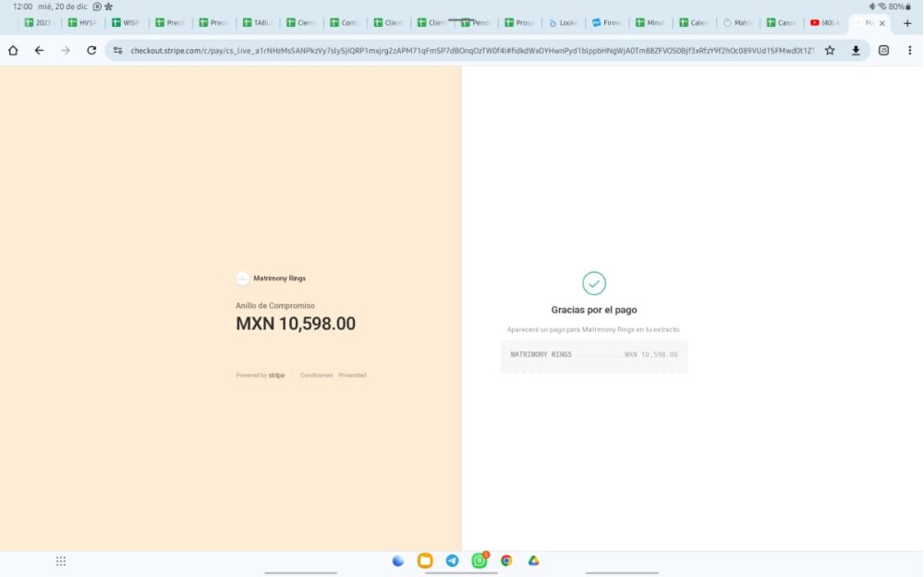The width and height of the screenshot is (924, 577).
Task: Open the WISP tab
Action: tap(126, 23)
